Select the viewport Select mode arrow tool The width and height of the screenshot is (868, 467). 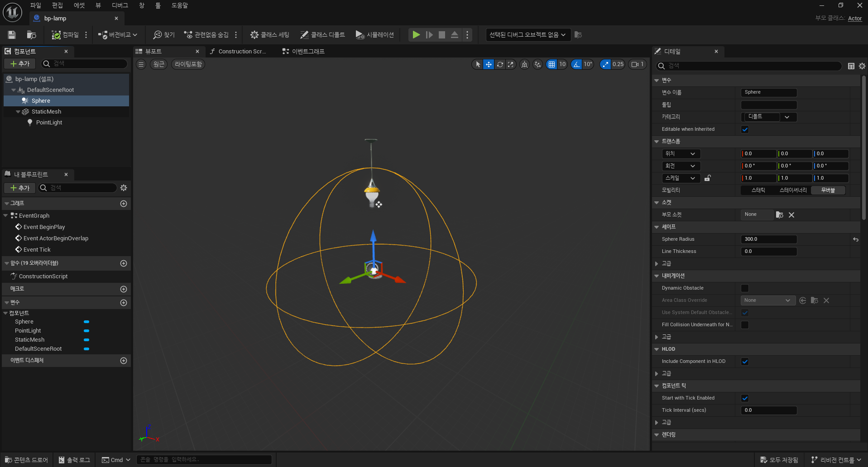coord(478,64)
